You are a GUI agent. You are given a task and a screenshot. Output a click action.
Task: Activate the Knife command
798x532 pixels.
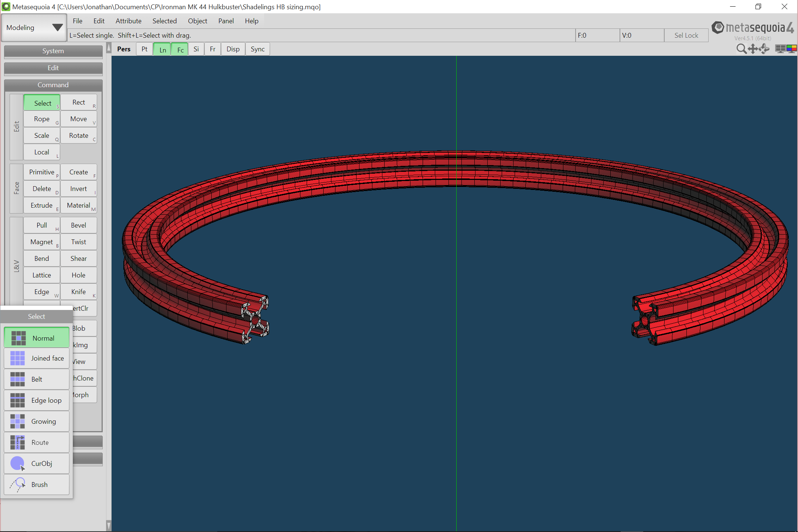(79, 292)
